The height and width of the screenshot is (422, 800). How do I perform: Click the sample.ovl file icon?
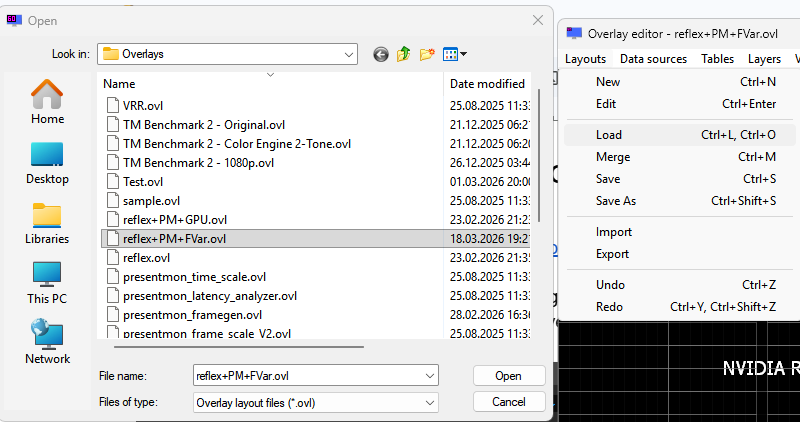[x=112, y=201]
